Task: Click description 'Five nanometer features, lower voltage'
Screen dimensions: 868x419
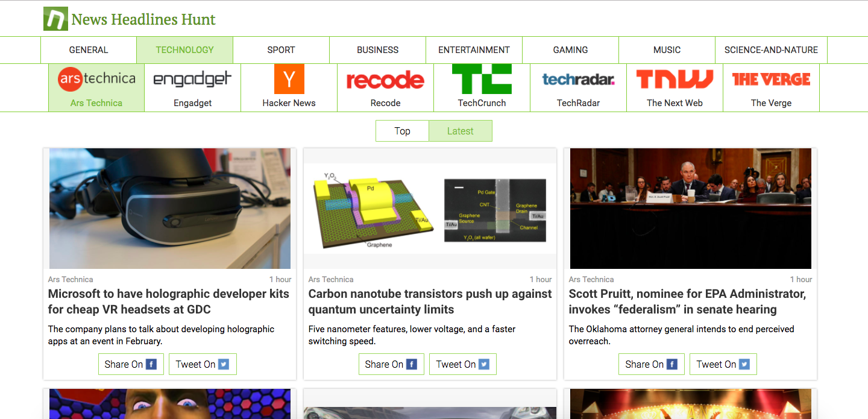Action: pyautogui.click(x=412, y=335)
